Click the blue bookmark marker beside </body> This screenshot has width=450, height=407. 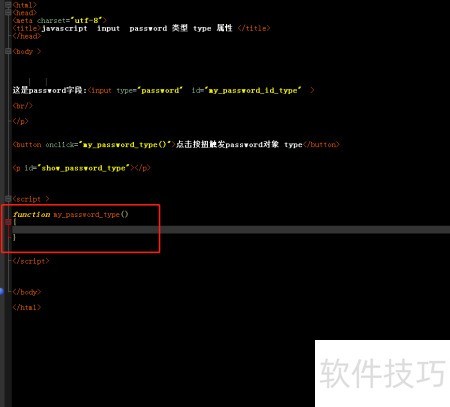point(2,291)
